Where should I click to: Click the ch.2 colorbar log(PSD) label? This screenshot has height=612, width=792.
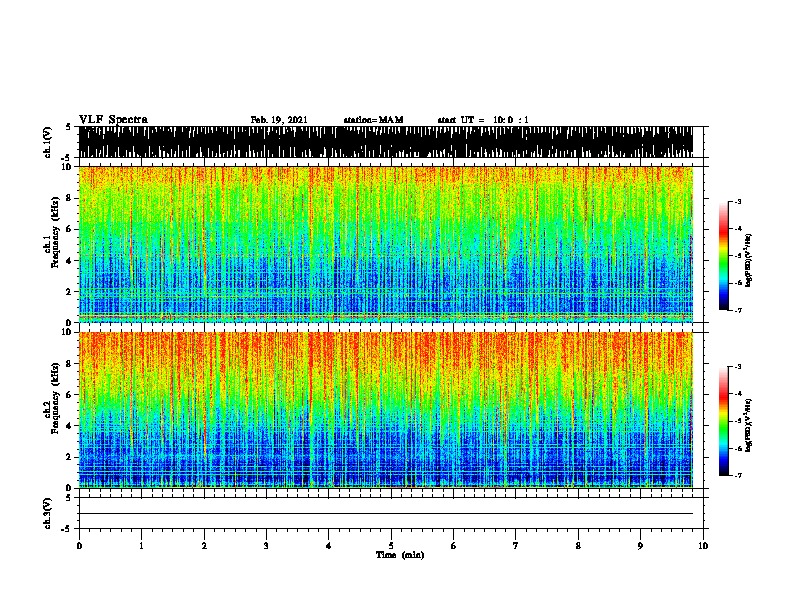(749, 426)
